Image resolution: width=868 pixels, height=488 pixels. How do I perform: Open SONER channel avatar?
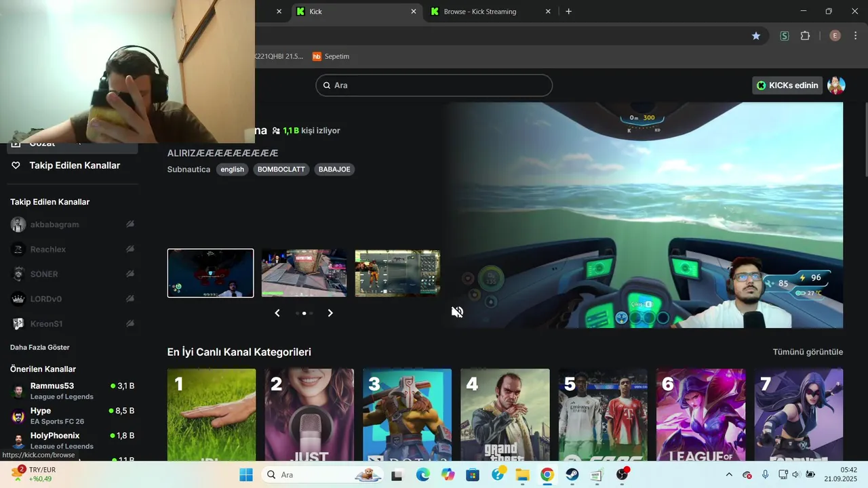18,274
